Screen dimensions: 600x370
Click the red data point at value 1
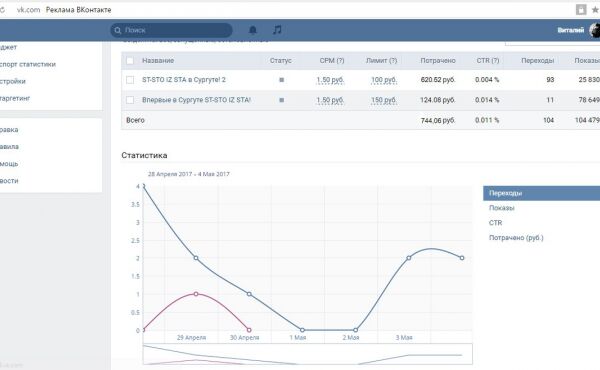pos(196,294)
